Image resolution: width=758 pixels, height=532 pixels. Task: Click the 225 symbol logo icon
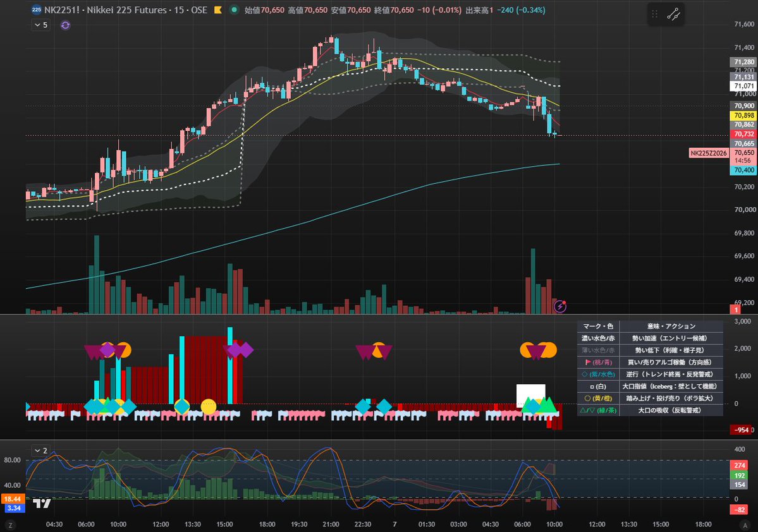click(36, 9)
